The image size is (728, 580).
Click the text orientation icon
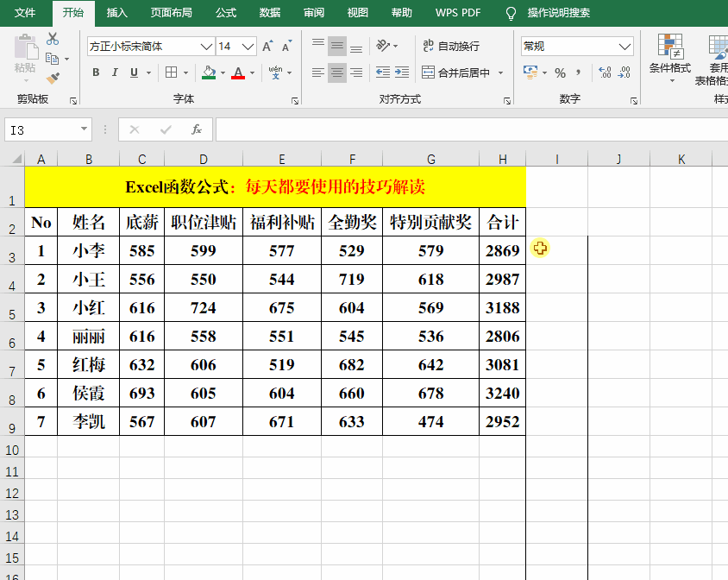pos(384,46)
